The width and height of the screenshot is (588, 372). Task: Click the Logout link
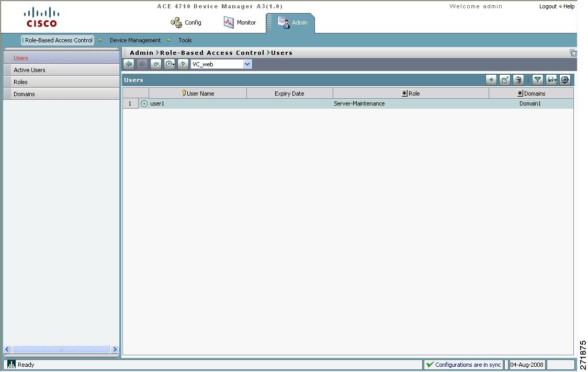548,6
